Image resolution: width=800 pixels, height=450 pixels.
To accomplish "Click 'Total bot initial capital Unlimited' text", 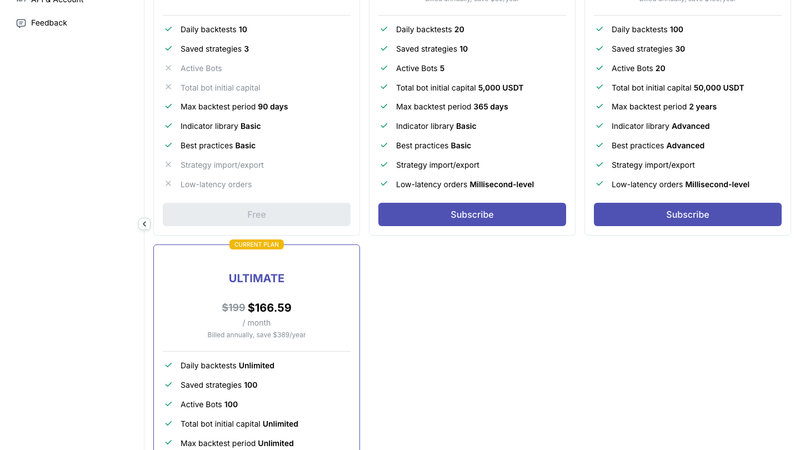I will (239, 424).
